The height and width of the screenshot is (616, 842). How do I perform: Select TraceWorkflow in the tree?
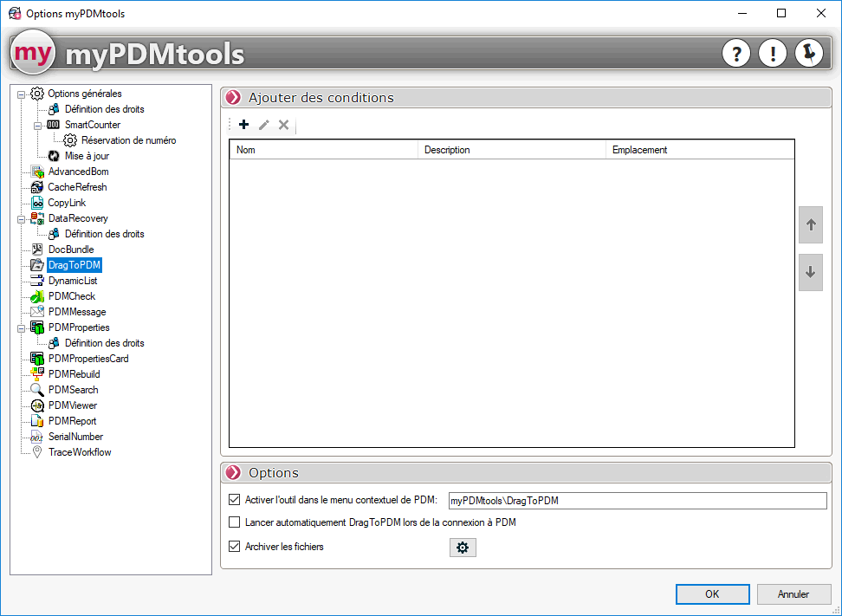[x=79, y=452]
